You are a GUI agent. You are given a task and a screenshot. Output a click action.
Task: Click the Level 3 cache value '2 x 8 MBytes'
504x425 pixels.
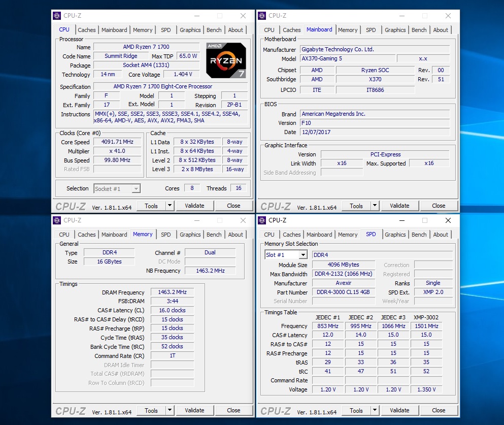click(197, 169)
